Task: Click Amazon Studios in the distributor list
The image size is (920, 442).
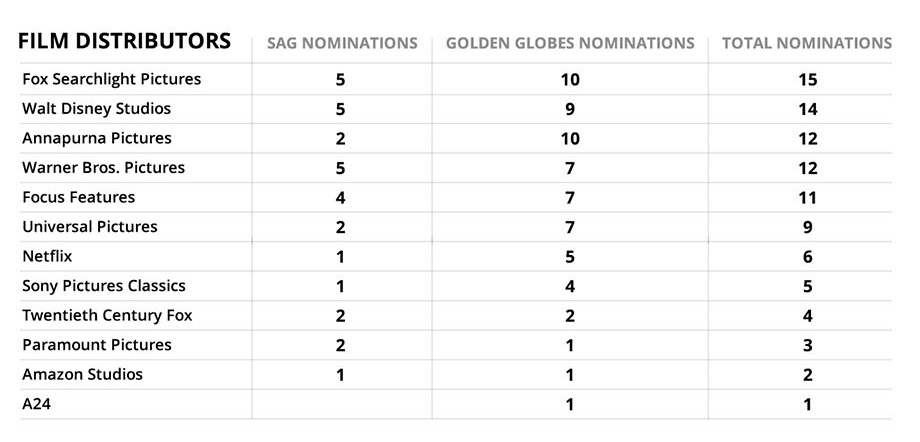Action: pos(82,374)
